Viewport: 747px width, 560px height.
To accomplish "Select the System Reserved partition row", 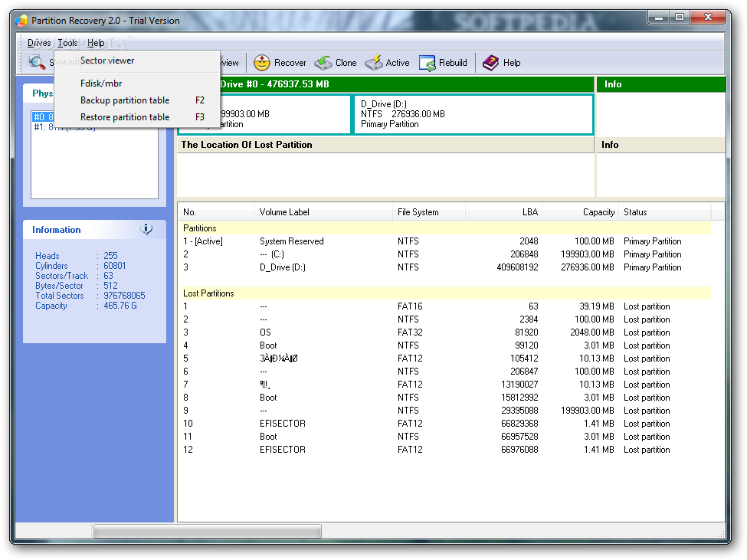I will click(x=445, y=241).
